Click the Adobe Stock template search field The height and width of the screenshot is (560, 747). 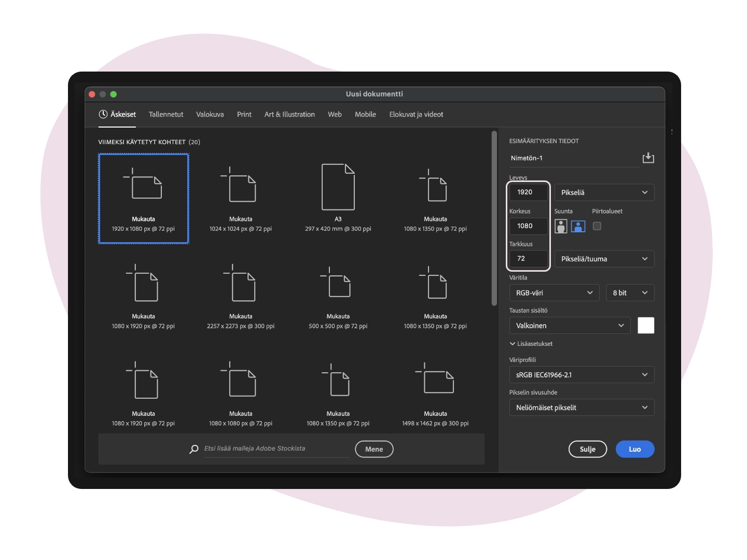pos(276,449)
